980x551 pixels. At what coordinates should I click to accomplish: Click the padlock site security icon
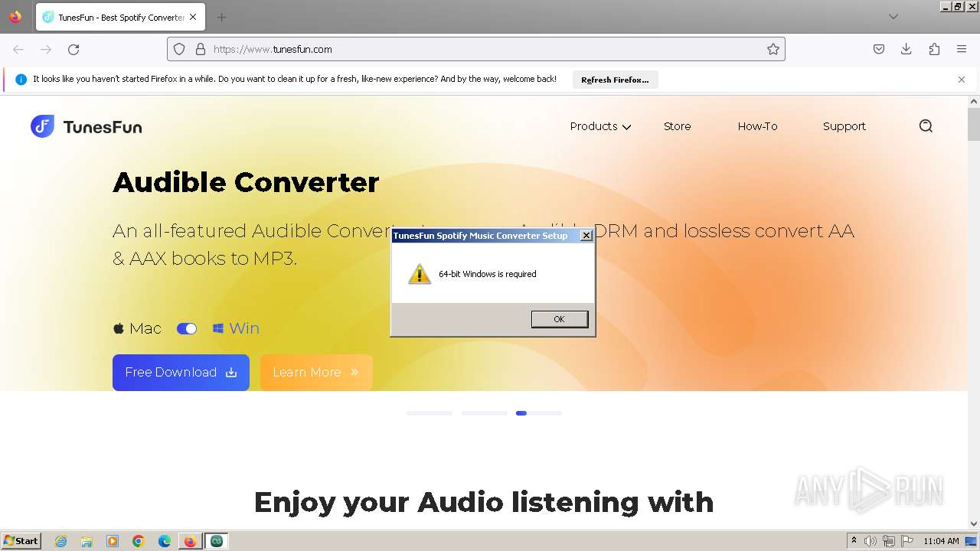[x=201, y=49]
